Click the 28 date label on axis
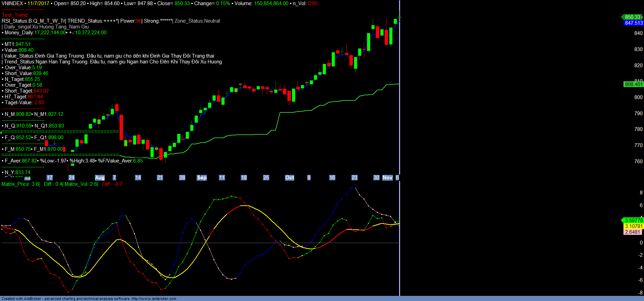Image resolution: width=644 pixels, height=301 pixels. click(x=182, y=178)
